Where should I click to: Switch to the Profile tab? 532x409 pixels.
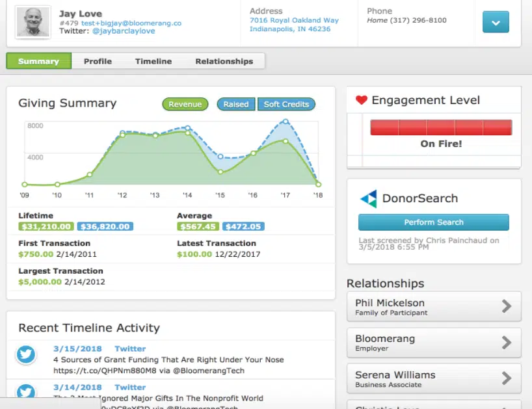click(x=98, y=61)
